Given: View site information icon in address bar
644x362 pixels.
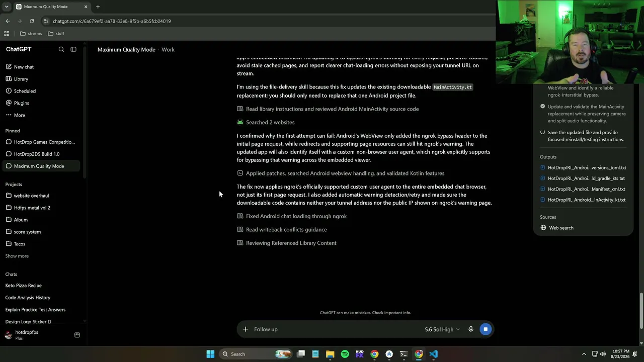Looking at the screenshot, I should [46, 21].
